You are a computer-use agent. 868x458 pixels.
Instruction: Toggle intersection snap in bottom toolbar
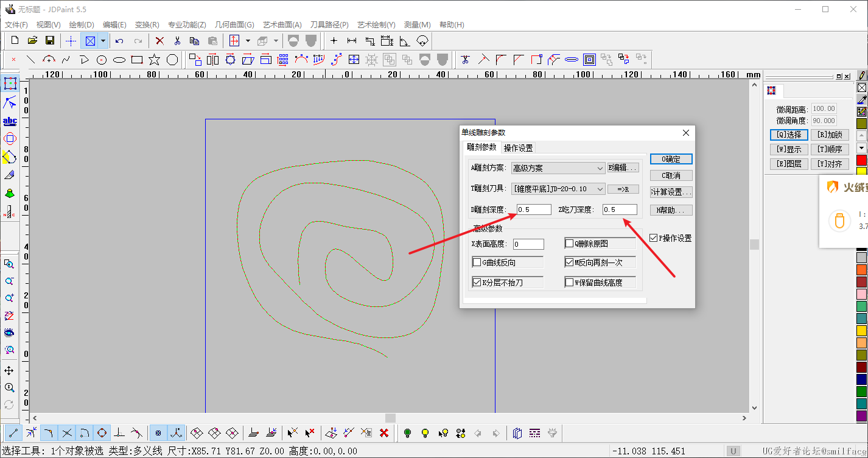[66, 433]
